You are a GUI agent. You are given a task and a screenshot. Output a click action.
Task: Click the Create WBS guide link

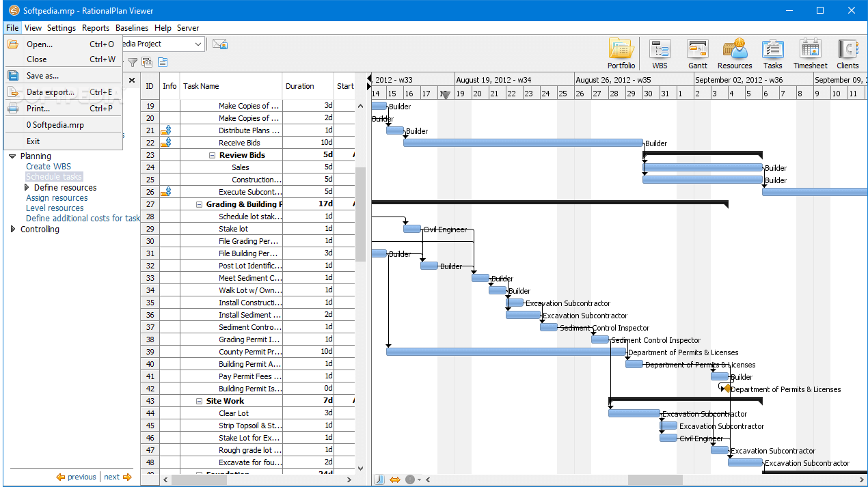pyautogui.click(x=48, y=167)
